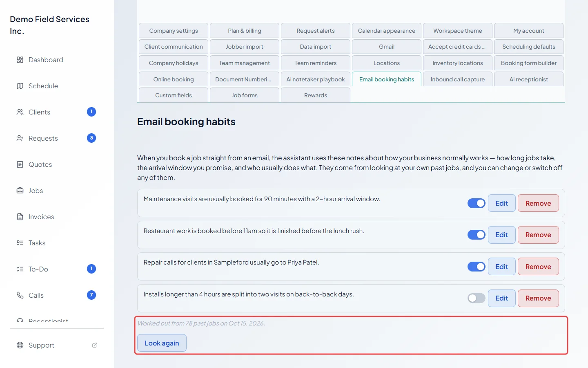Click the Requests add-person icon

pos(20,138)
